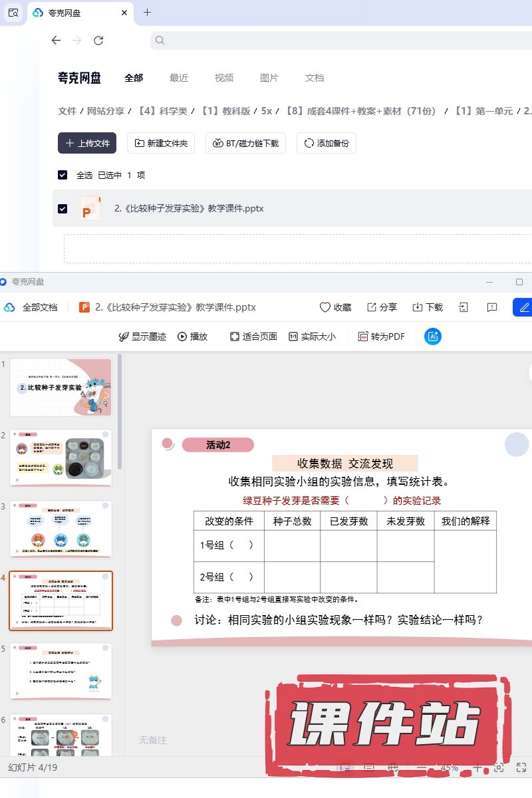Click 转为PDF to convert the file
Viewport: 532px width, 798px height.
(x=381, y=336)
